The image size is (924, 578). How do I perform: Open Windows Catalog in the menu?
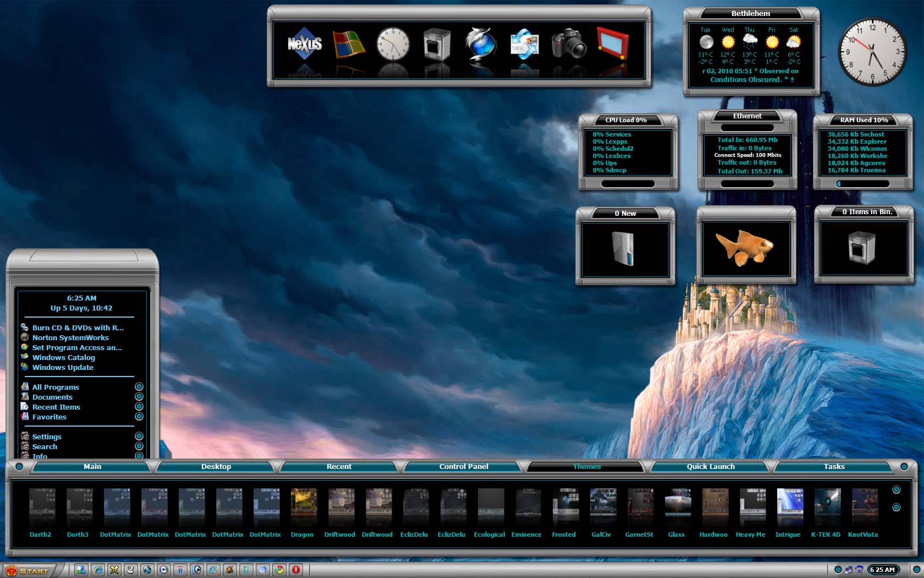coord(58,357)
